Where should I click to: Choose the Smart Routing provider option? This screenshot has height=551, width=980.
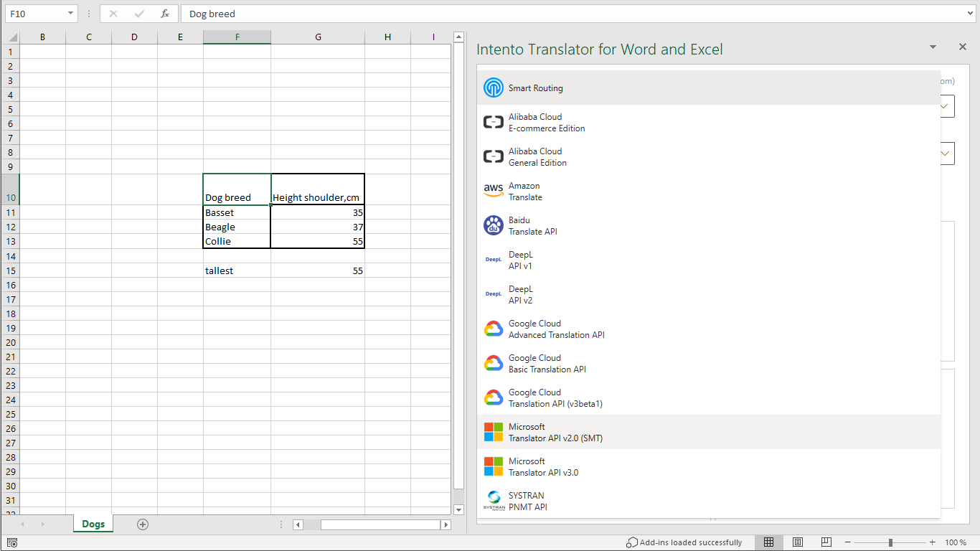pyautogui.click(x=708, y=88)
